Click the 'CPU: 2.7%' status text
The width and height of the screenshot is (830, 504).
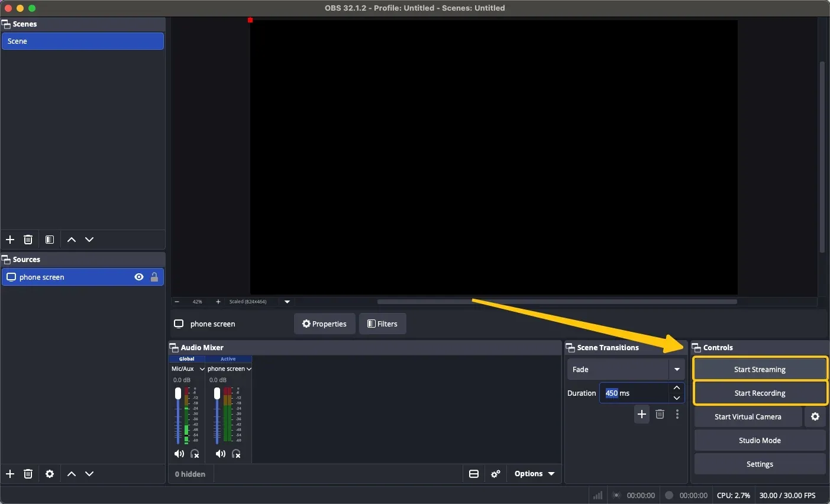click(734, 495)
